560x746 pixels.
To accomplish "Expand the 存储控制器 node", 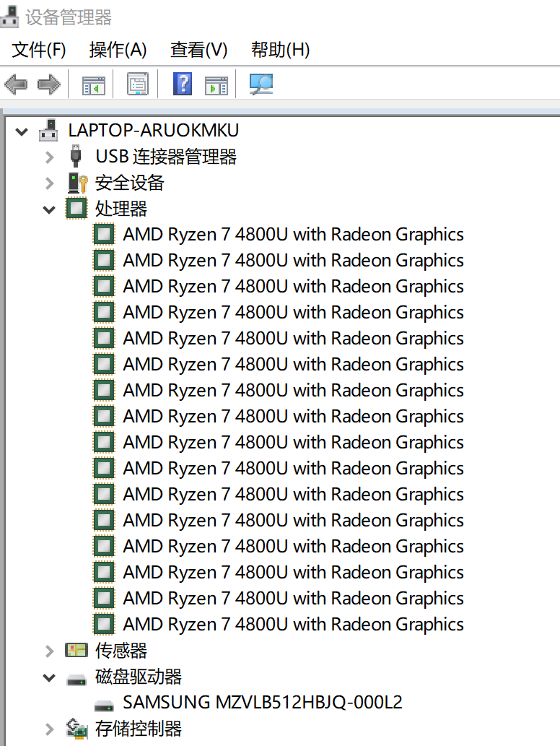I will click(x=50, y=729).
